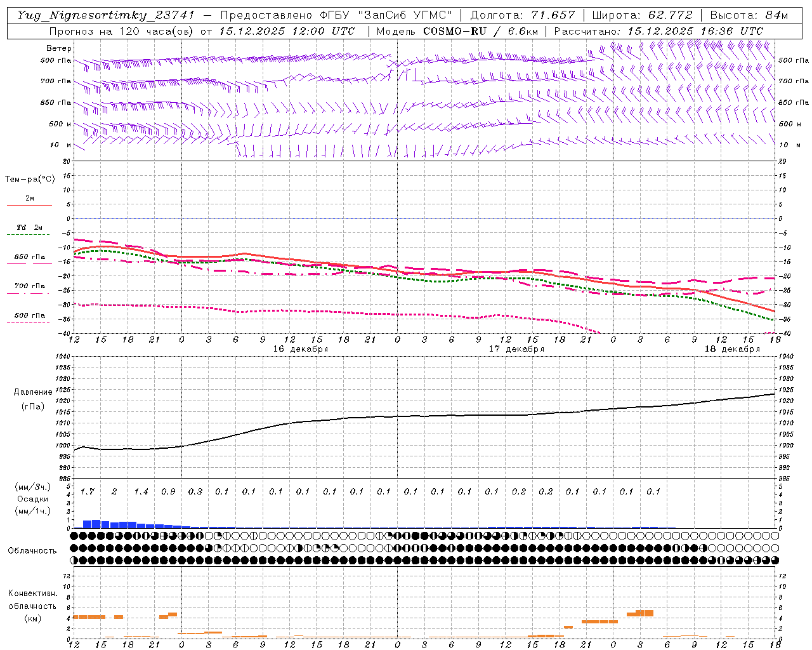The image size is (812, 650).
Task: Click the 'Давление' pressure panel label
Action: click(33, 392)
